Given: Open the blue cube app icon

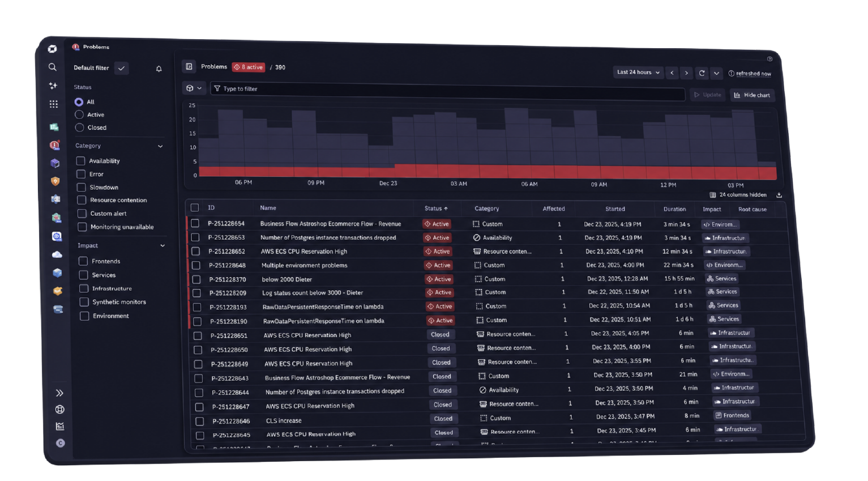Looking at the screenshot, I should click(x=57, y=273).
